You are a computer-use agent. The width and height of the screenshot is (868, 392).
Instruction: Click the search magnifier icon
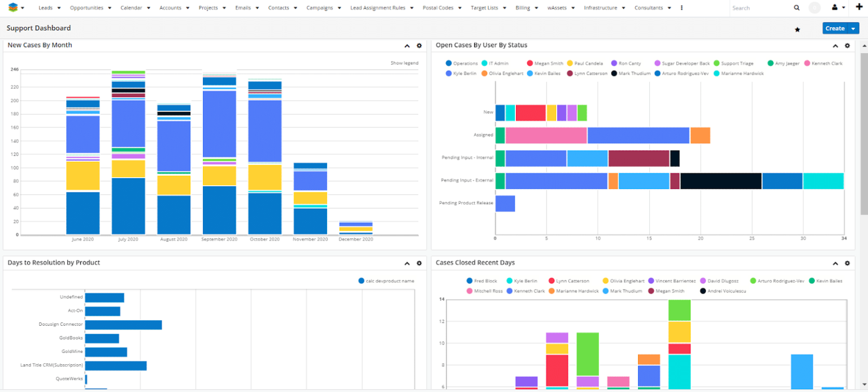tap(797, 8)
